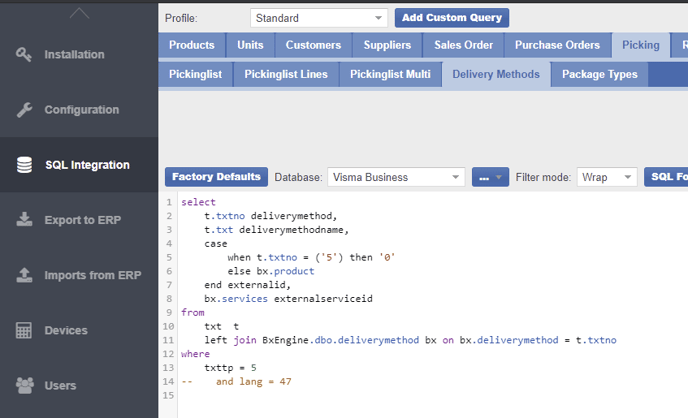
Task: Click the Configuration wrench icon
Action: [x=24, y=110]
